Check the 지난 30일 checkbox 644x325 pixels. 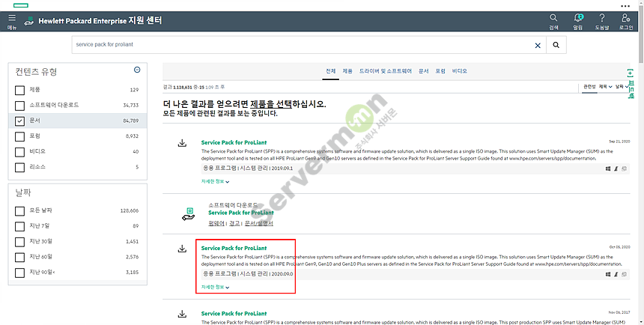point(19,242)
